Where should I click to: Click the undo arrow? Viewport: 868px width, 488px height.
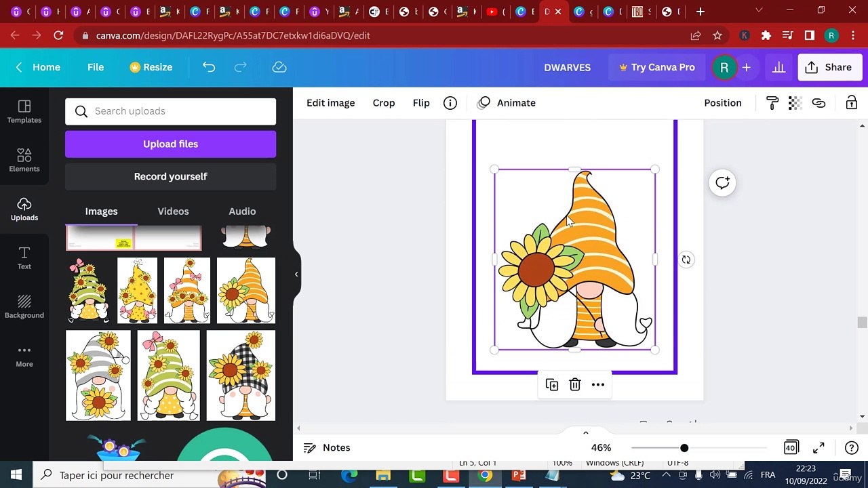[209, 67]
